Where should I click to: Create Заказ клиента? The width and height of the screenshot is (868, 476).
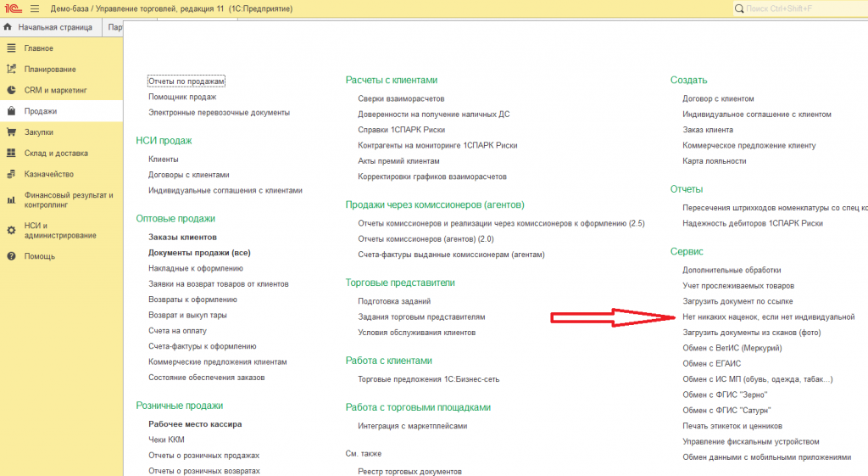point(708,130)
